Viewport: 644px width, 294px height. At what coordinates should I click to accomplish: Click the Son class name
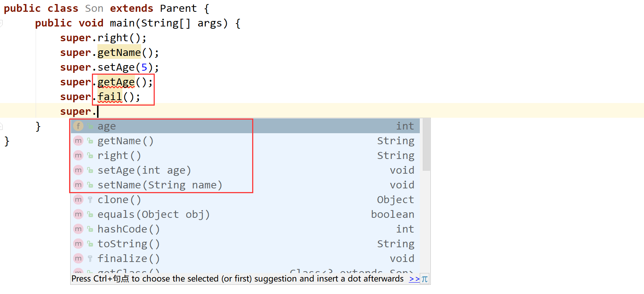(x=94, y=8)
